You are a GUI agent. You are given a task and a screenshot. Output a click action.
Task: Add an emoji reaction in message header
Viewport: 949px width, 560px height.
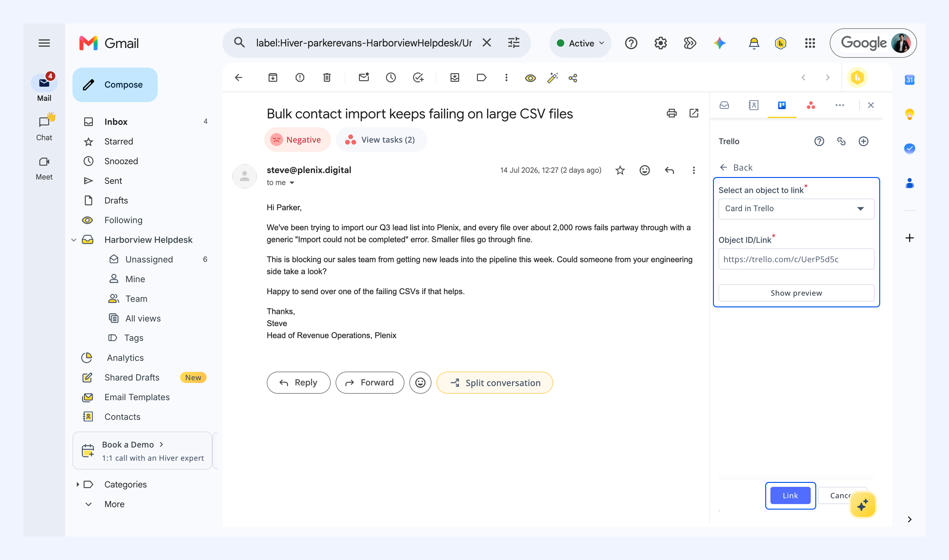645,171
